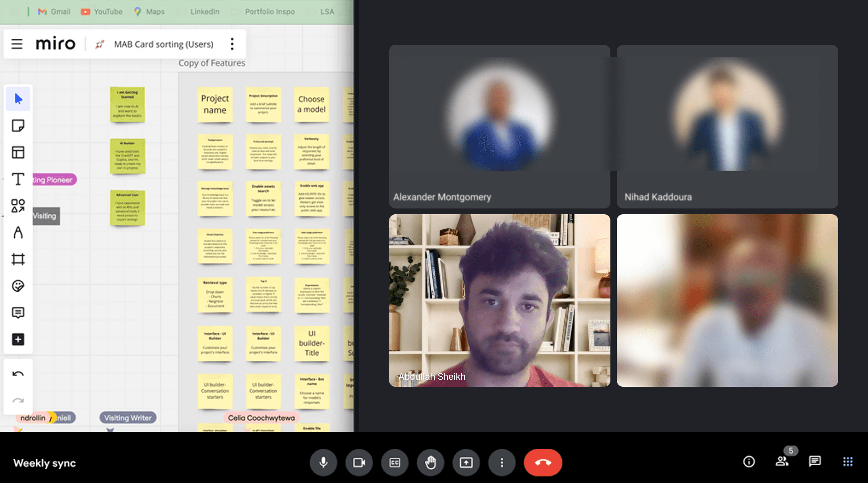Open the shapes tool

(x=18, y=206)
